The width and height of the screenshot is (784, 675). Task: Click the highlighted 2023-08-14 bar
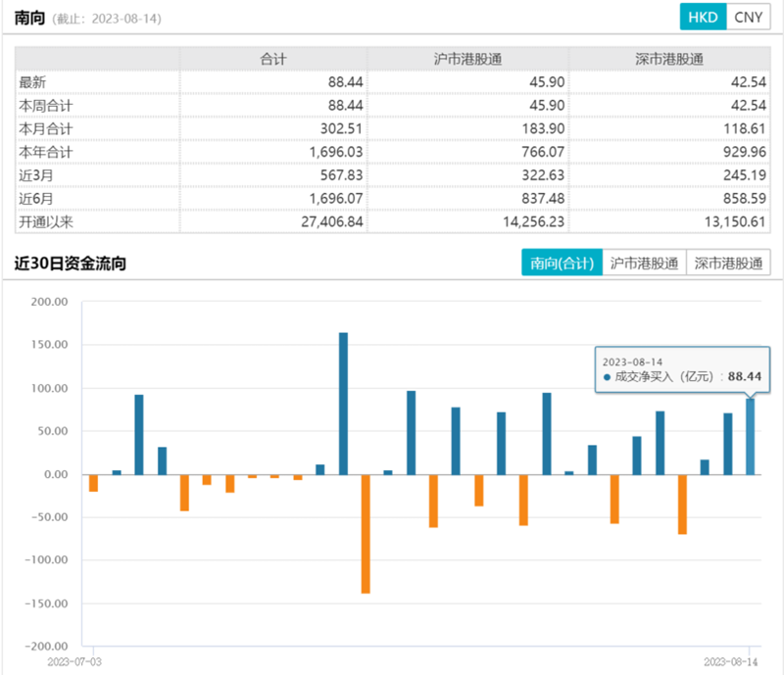point(750,437)
